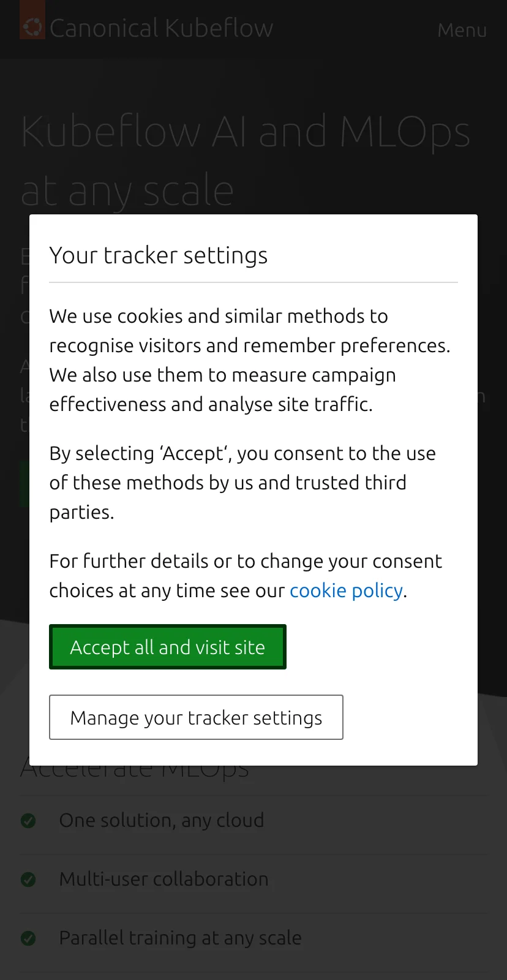Click the For further details paragraph text
The height and width of the screenshot is (980, 507).
coord(246,576)
